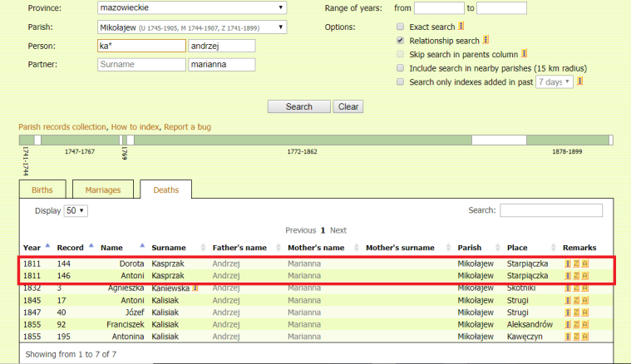Open the Province dropdown showing mazowieckie
This screenshot has height=364, width=631.
tap(192, 8)
